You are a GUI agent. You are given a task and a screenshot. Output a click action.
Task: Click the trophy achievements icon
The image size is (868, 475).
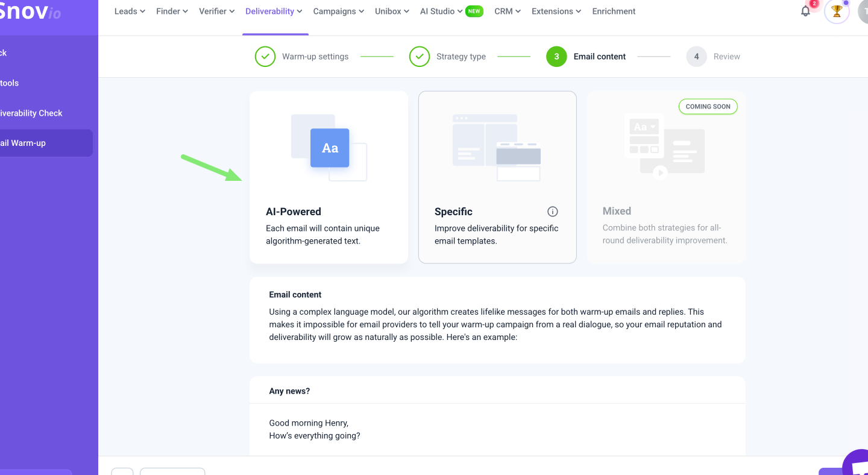pos(837,11)
